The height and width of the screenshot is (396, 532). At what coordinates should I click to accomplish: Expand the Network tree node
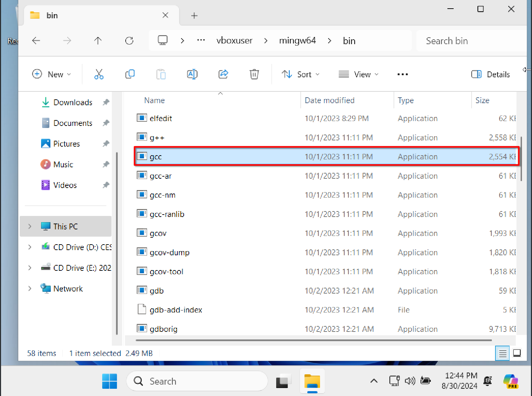[x=30, y=288]
